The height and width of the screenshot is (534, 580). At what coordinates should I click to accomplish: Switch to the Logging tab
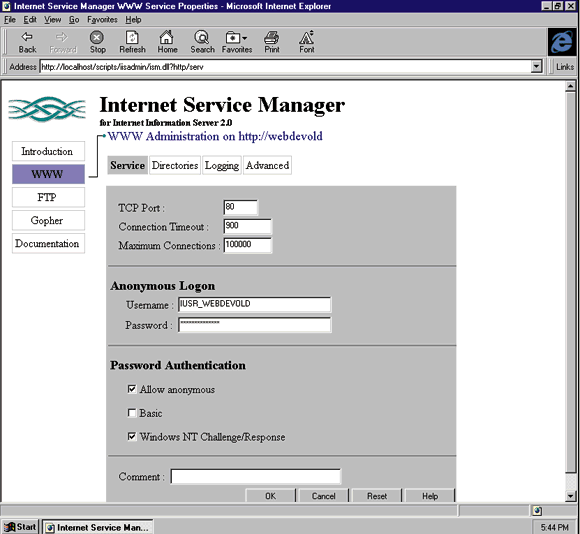(222, 165)
